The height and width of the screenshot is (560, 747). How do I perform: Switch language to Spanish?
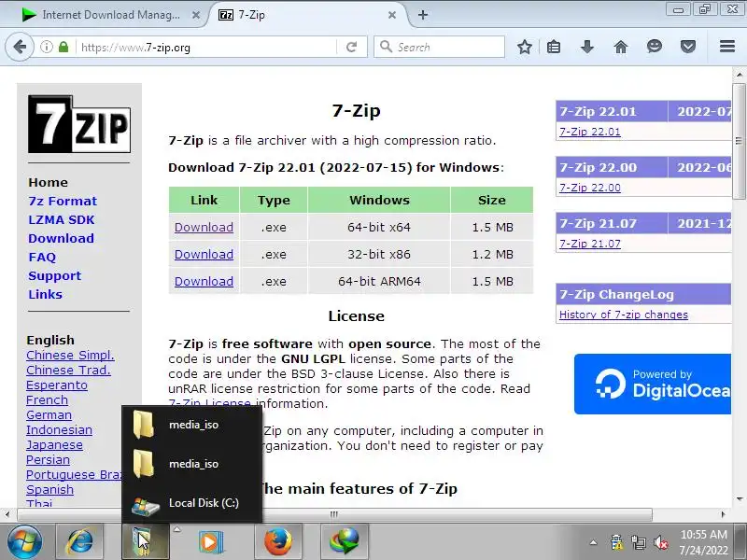(50, 490)
